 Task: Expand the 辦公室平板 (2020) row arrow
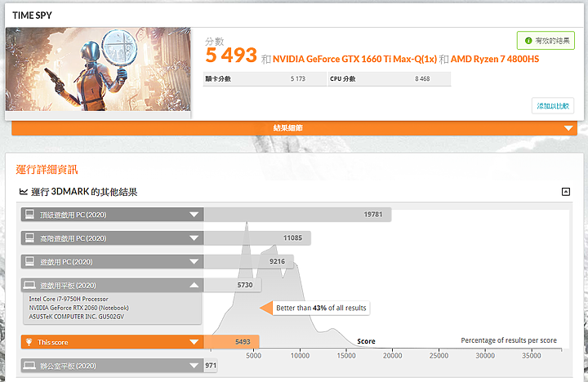pyautogui.click(x=194, y=366)
